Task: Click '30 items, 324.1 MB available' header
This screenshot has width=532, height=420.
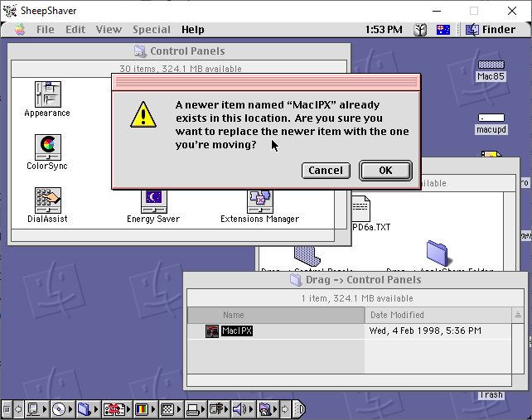Action: [x=181, y=69]
